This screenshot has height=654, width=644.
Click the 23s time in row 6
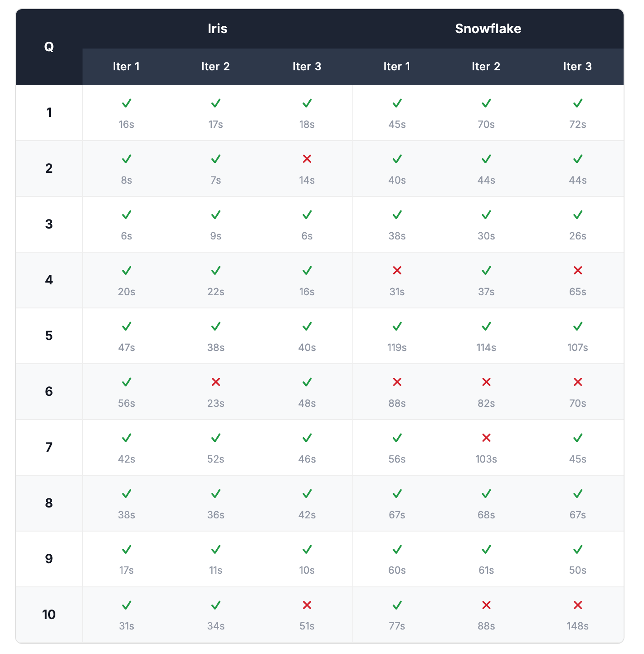(216, 403)
